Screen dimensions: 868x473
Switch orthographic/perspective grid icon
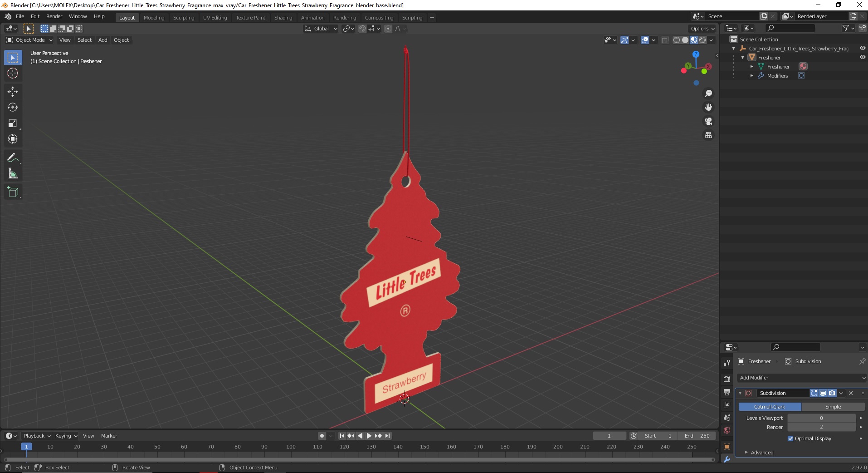(708, 135)
